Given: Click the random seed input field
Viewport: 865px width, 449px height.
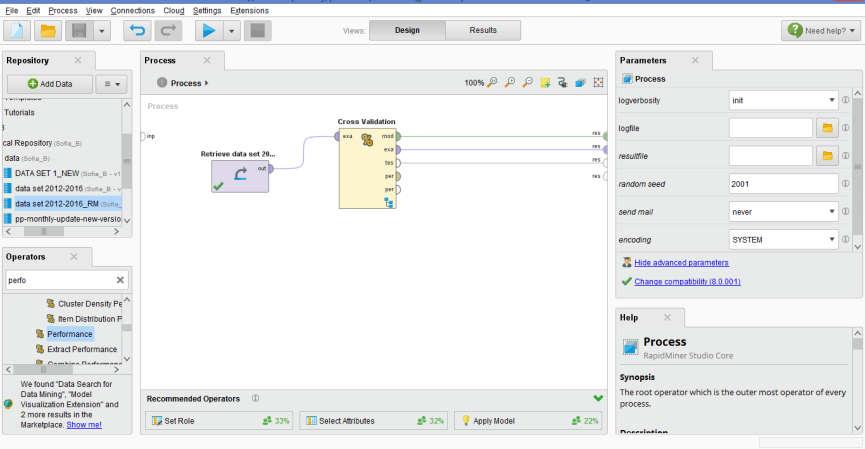Looking at the screenshot, I should [x=783, y=184].
